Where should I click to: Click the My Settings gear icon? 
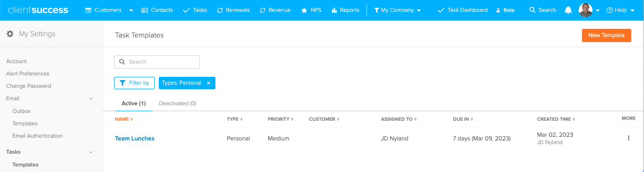pyautogui.click(x=10, y=34)
